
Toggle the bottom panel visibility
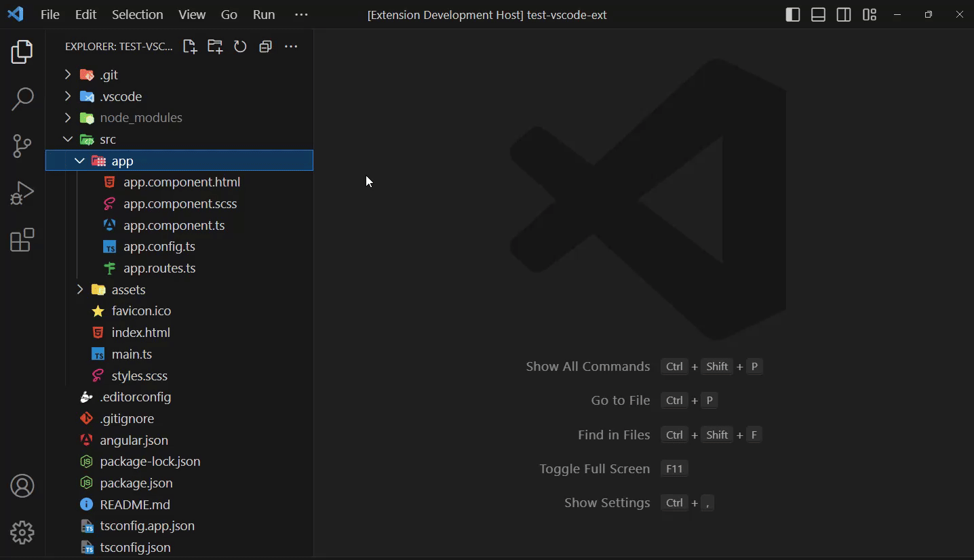819,14
